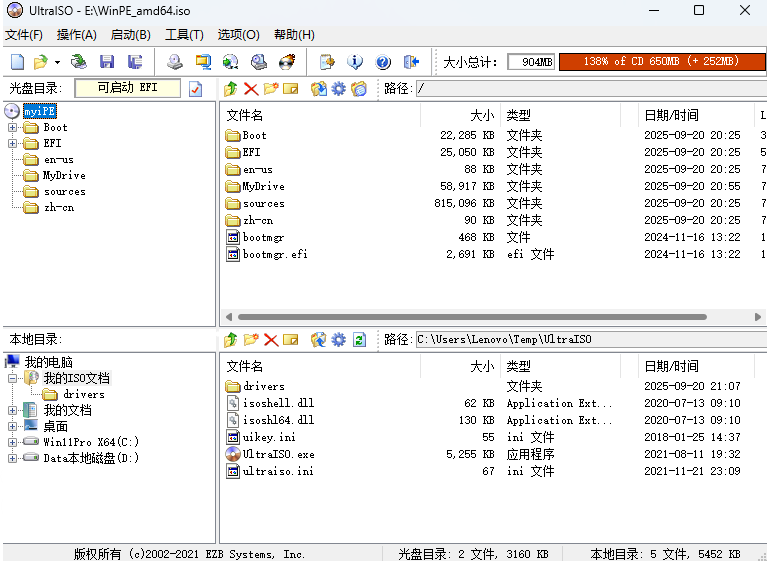Click the Up folder icon in 光盘目录 toolbar

(230, 89)
